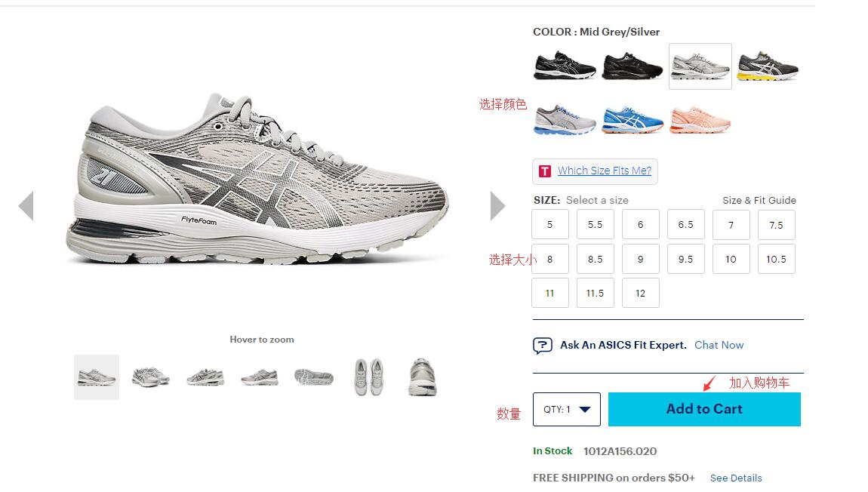Select shoe size 8.5
The image size is (868, 492).
pyautogui.click(x=595, y=259)
